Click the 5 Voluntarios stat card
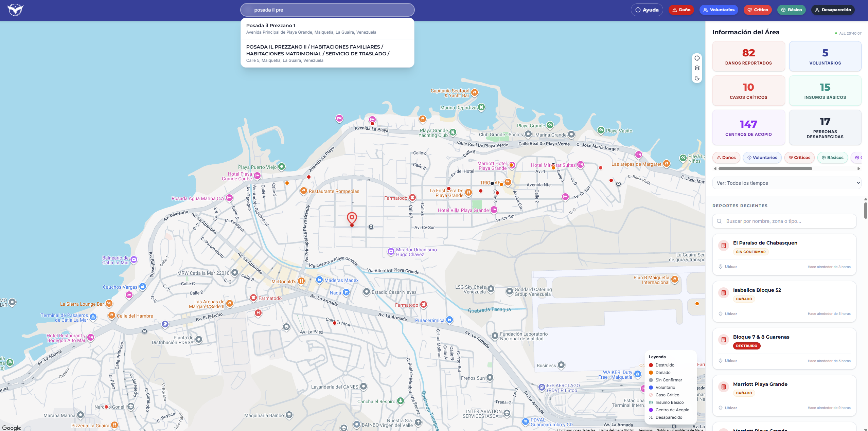Screen dimensions: 868x431 (825, 56)
